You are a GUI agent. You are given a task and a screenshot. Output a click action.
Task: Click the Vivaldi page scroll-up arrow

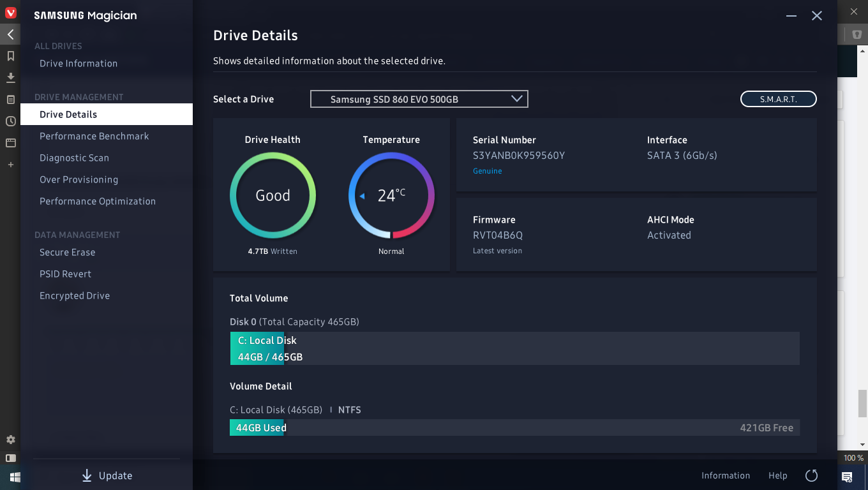click(x=862, y=50)
